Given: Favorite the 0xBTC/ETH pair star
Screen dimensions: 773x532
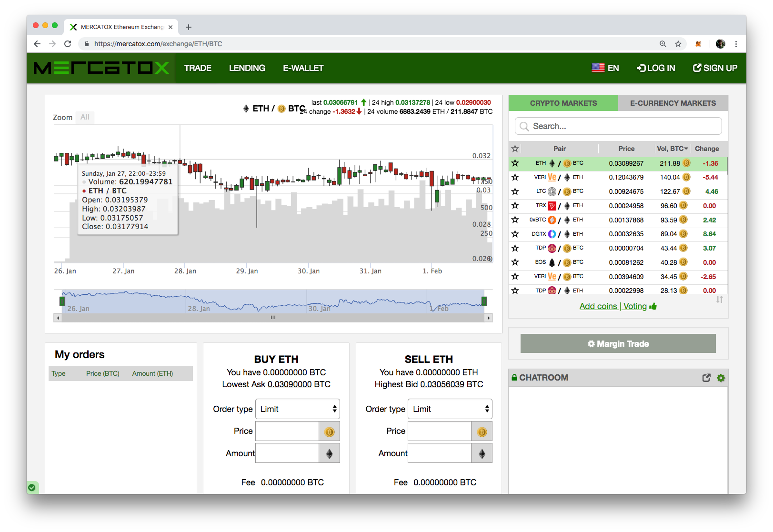Looking at the screenshot, I should pos(515,220).
